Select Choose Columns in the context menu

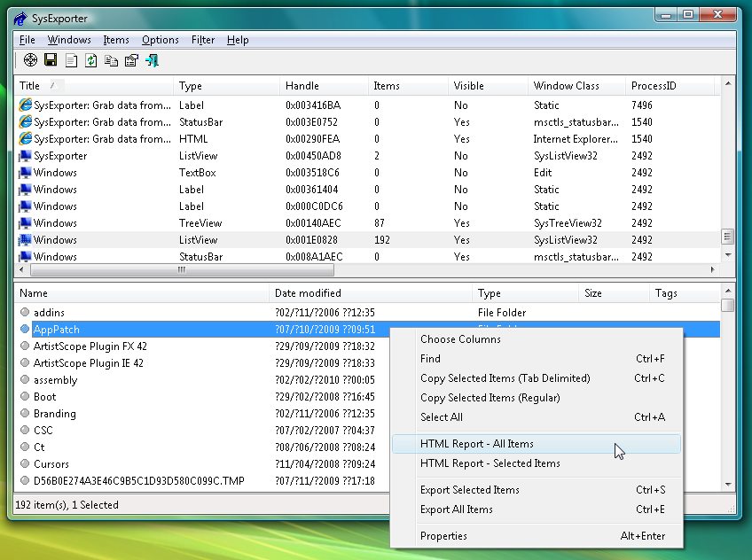tap(537, 339)
